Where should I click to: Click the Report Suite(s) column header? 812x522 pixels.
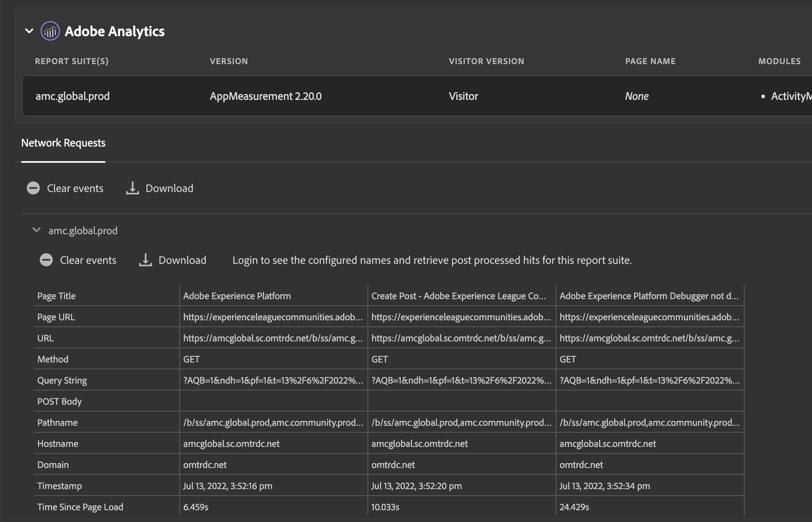72,61
